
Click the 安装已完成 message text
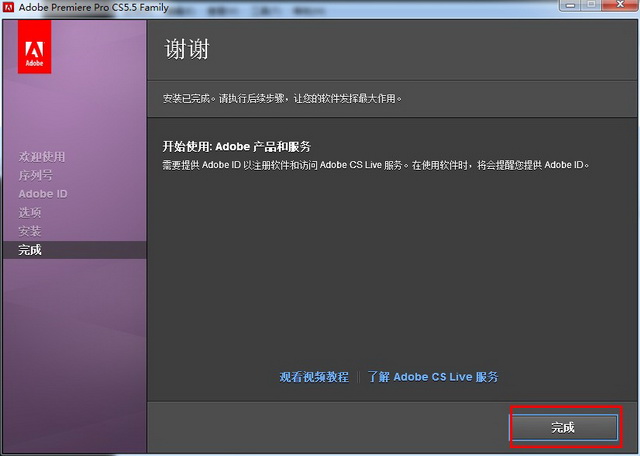[x=282, y=99]
